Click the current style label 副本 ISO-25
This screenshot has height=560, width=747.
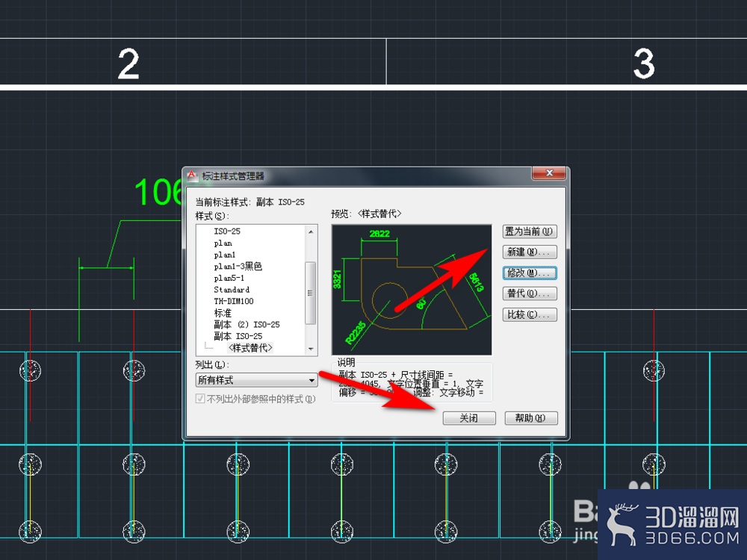tap(280, 202)
